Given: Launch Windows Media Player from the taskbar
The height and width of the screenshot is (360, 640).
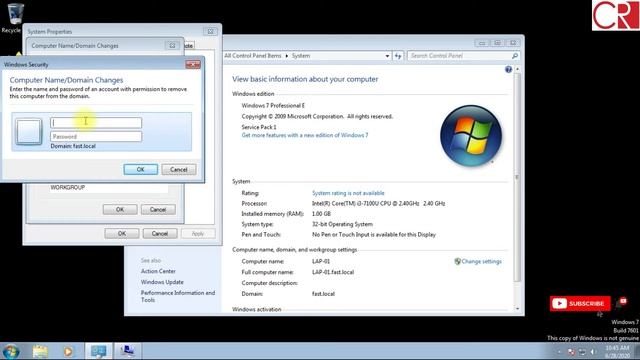Looking at the screenshot, I should point(68,351).
